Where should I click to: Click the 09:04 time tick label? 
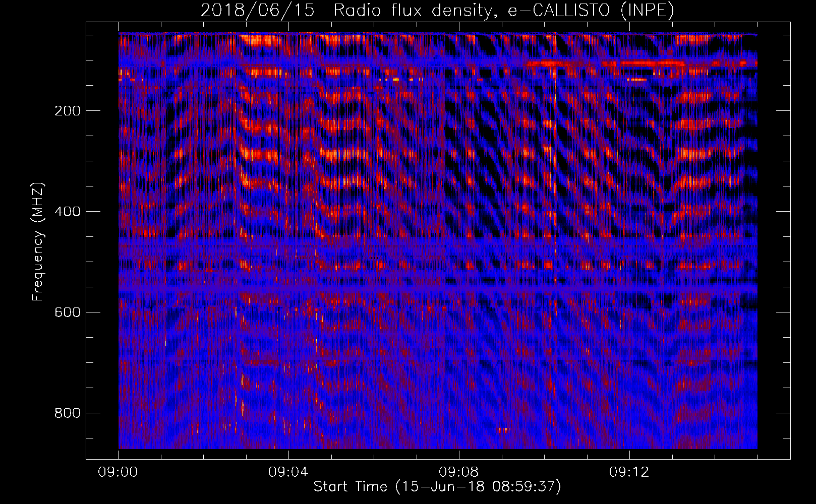coord(288,472)
